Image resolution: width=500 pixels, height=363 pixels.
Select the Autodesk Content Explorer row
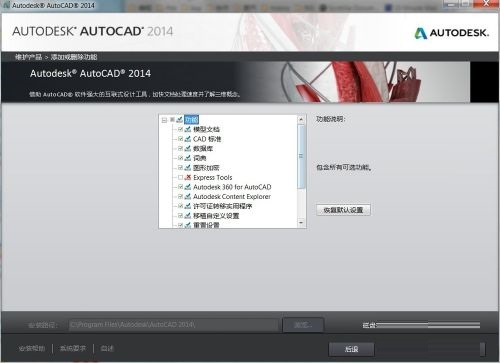(x=232, y=197)
